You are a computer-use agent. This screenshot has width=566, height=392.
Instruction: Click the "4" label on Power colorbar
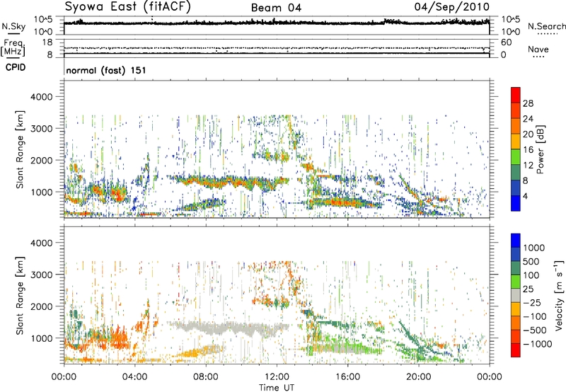(x=526, y=197)
